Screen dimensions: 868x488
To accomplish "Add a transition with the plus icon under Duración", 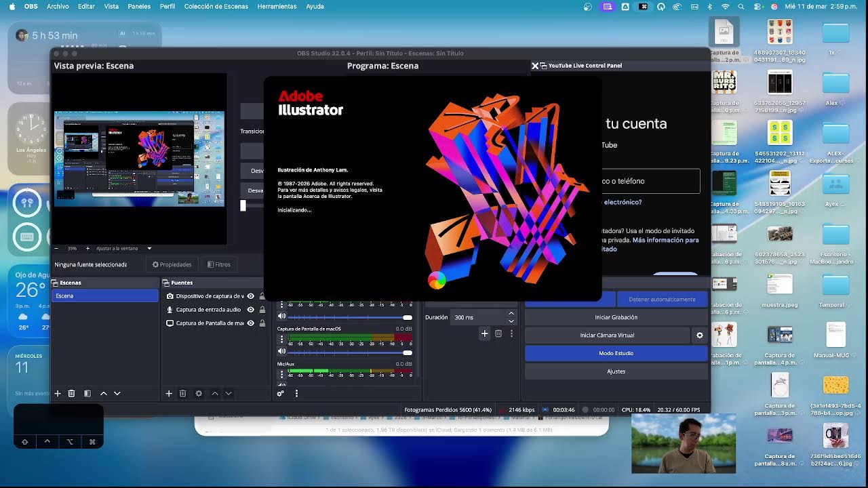I will click(484, 333).
